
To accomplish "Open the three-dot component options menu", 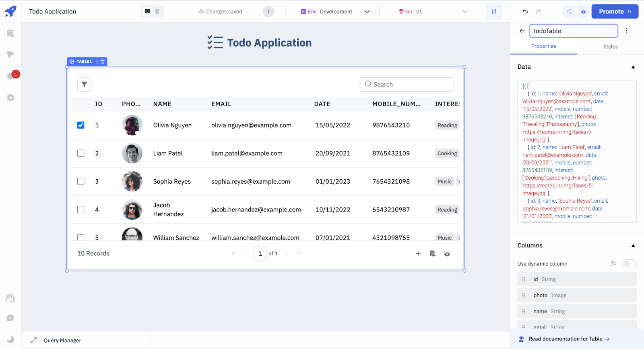I will pos(627,31).
